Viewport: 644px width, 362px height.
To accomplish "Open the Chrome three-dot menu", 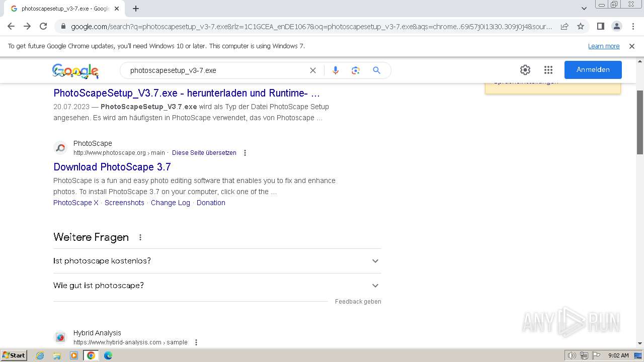I will [x=633, y=26].
